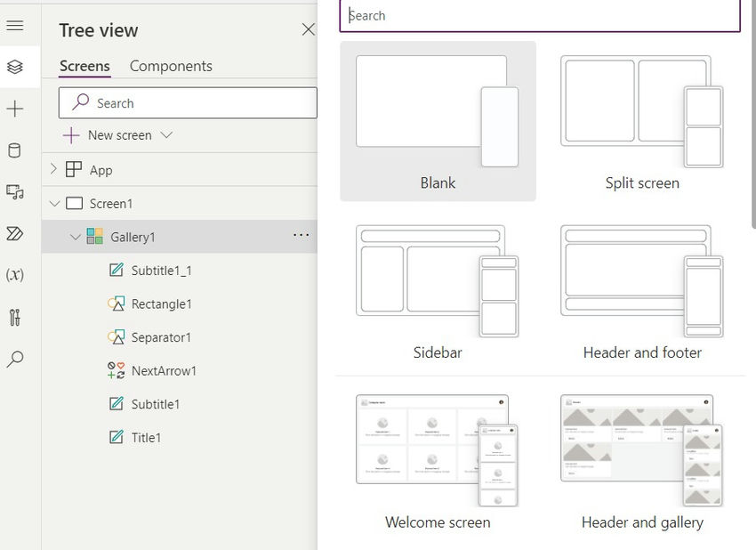This screenshot has width=756, height=550.
Task: Open the Power Automate pane
Action: coord(15,233)
